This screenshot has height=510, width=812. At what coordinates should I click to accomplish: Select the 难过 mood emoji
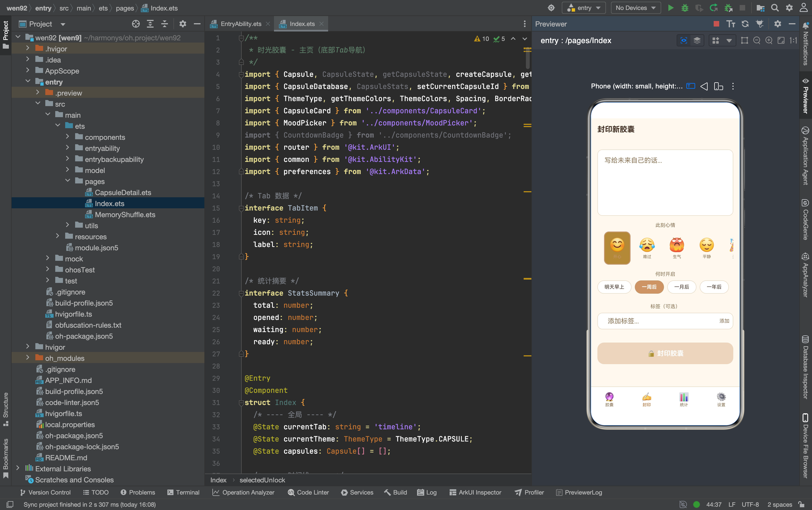pyautogui.click(x=647, y=248)
